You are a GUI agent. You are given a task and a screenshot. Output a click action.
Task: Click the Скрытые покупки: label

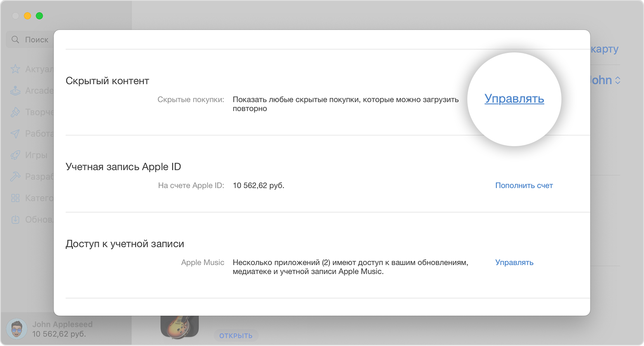(x=191, y=100)
